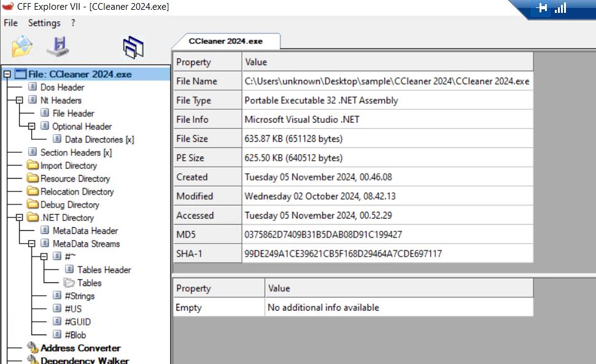Save file with the floppy disk icon
Screen dimensions: 596x364
click(x=58, y=47)
